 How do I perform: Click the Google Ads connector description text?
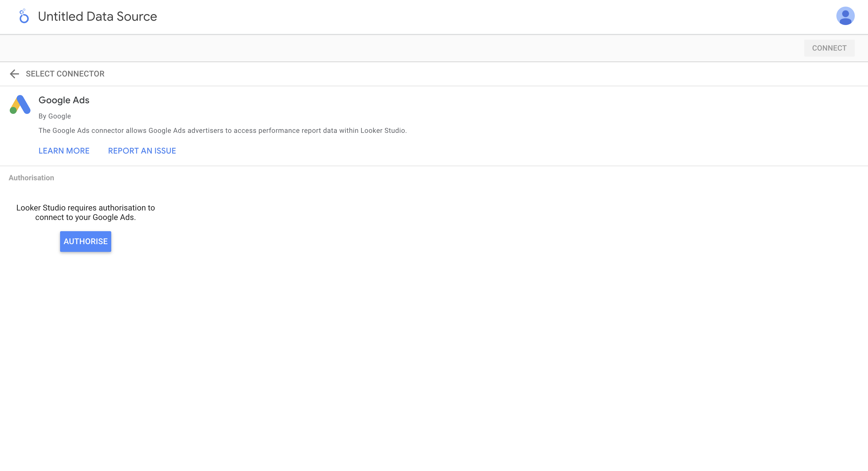point(222,131)
